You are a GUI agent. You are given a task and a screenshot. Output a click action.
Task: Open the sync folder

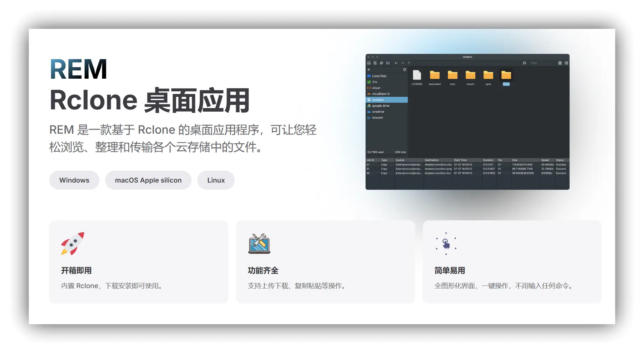tap(488, 75)
